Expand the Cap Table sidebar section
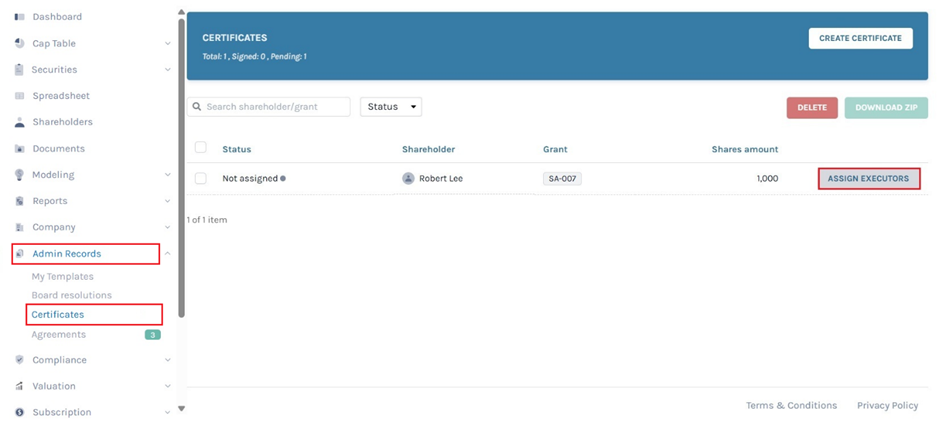This screenshot has width=939, height=429. pyautogui.click(x=167, y=44)
